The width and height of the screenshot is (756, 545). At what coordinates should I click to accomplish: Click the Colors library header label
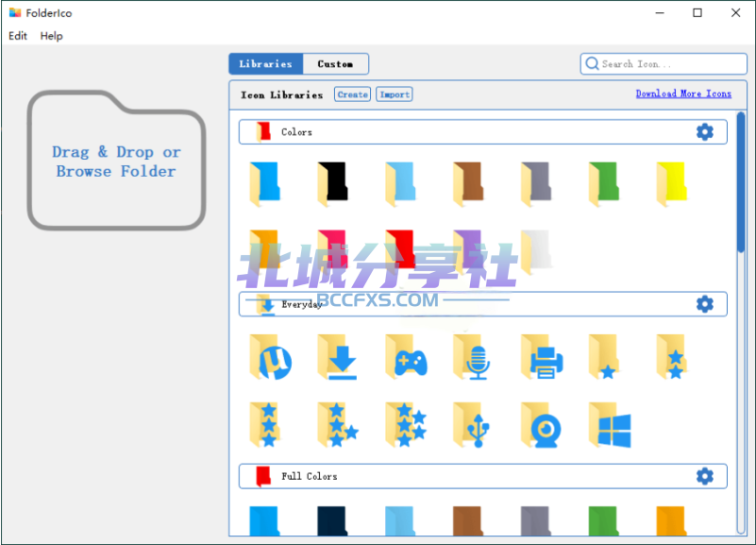296,132
